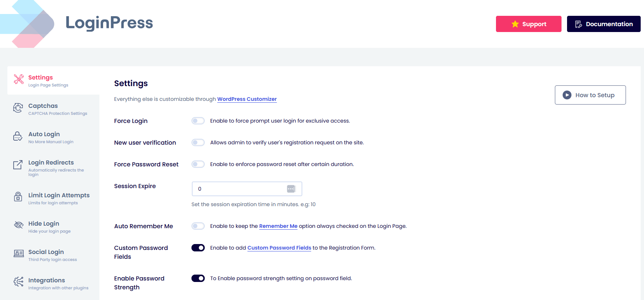This screenshot has height=300, width=644.
Task: Click 'To Enable password strength setting' description
Action: point(281,278)
